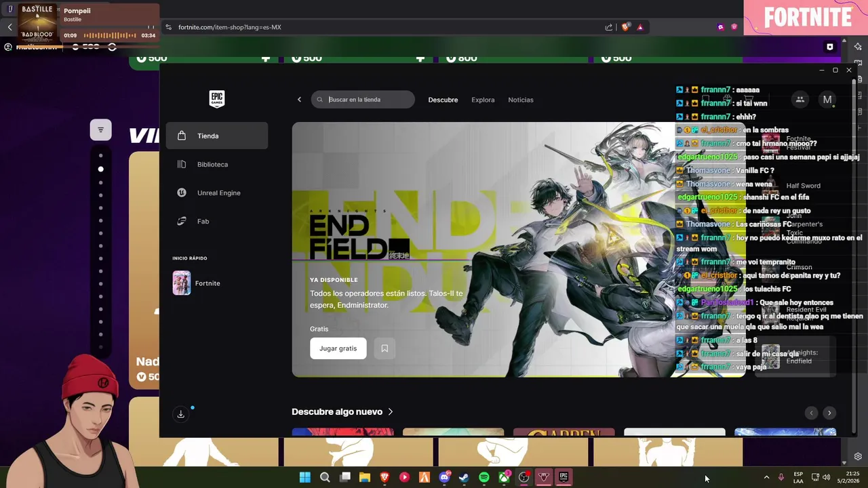The image size is (868, 488).
Task: Open Spotify from the taskbar
Action: 484,477
